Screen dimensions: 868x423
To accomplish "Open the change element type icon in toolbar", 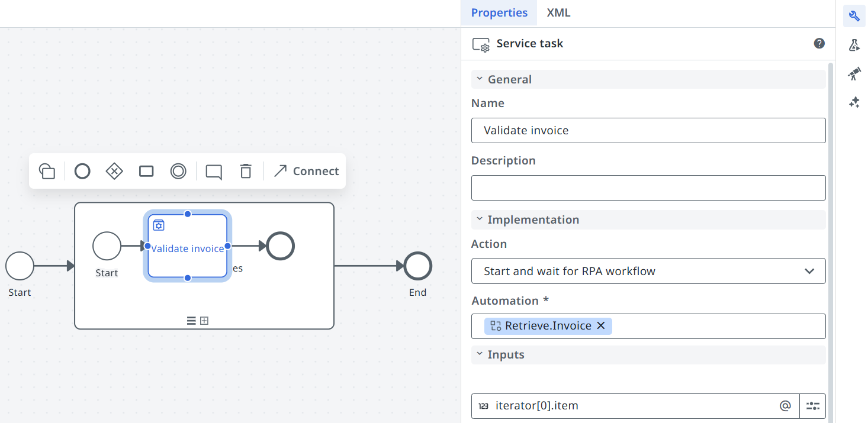I will pos(47,171).
